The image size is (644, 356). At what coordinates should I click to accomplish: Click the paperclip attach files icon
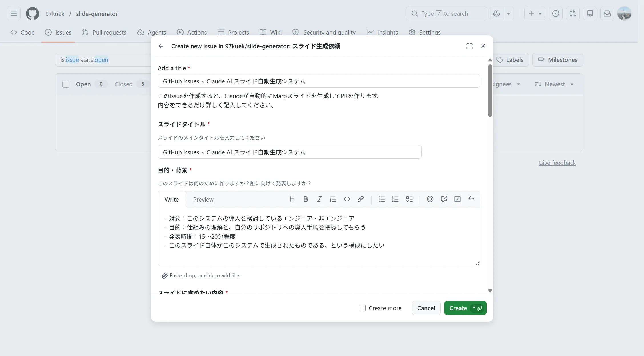click(x=165, y=275)
